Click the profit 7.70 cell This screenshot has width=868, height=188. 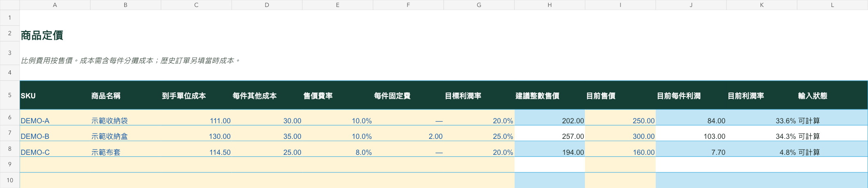pos(691,149)
